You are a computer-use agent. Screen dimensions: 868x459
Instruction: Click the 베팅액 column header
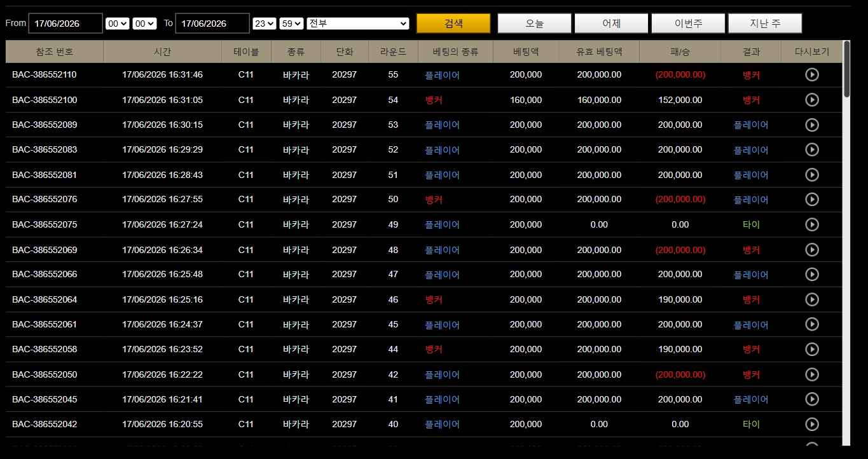click(526, 51)
